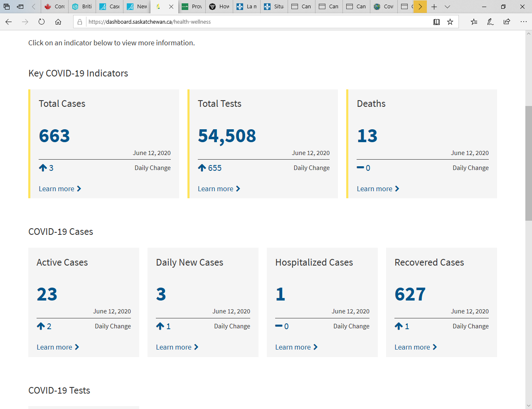Switch to the La n tab
532x409 pixels.
[247, 7]
